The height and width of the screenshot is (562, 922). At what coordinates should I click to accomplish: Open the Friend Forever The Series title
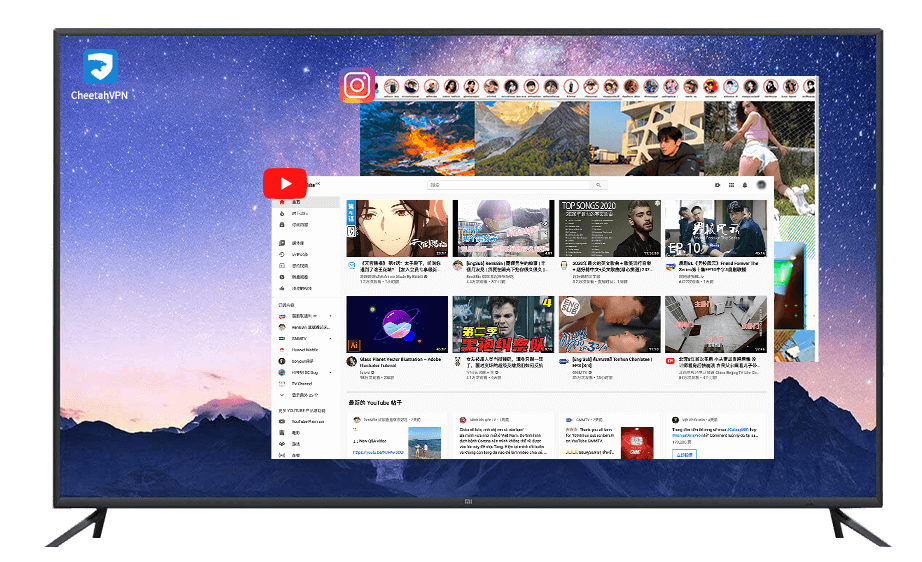(719, 266)
